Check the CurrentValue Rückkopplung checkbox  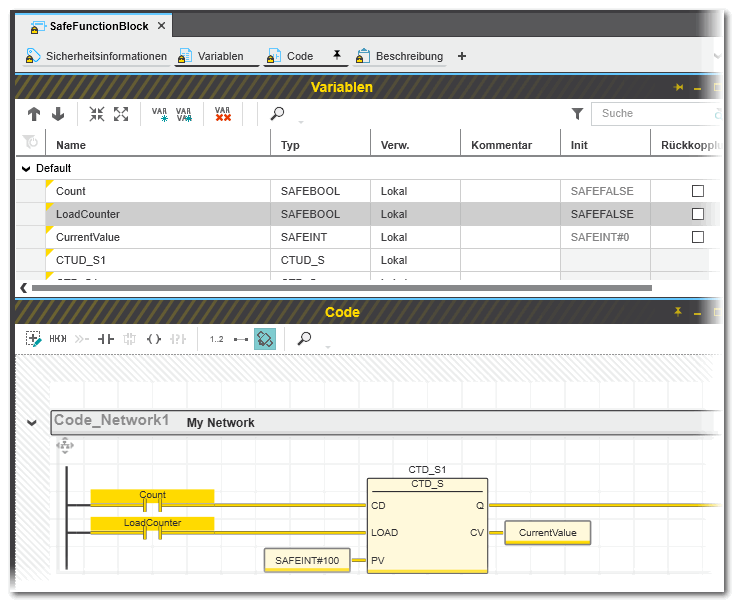(698, 237)
